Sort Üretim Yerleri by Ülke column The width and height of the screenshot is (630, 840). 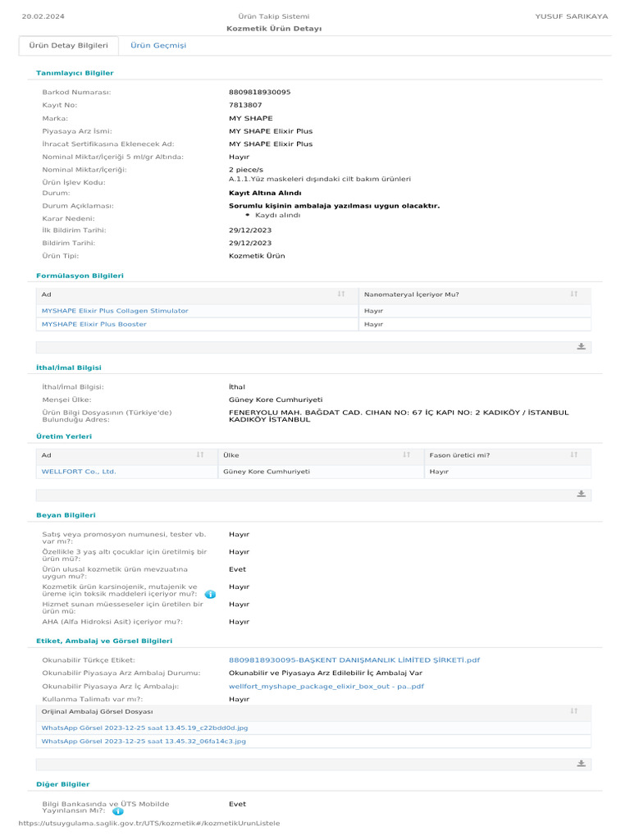pos(406,454)
